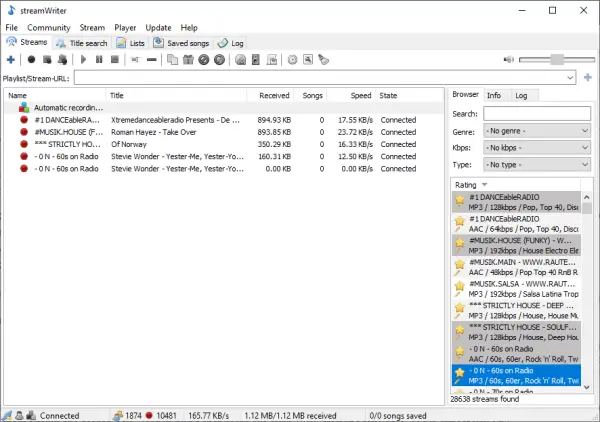Select the Browser tab in the side panel
600x422 pixels.
(465, 95)
